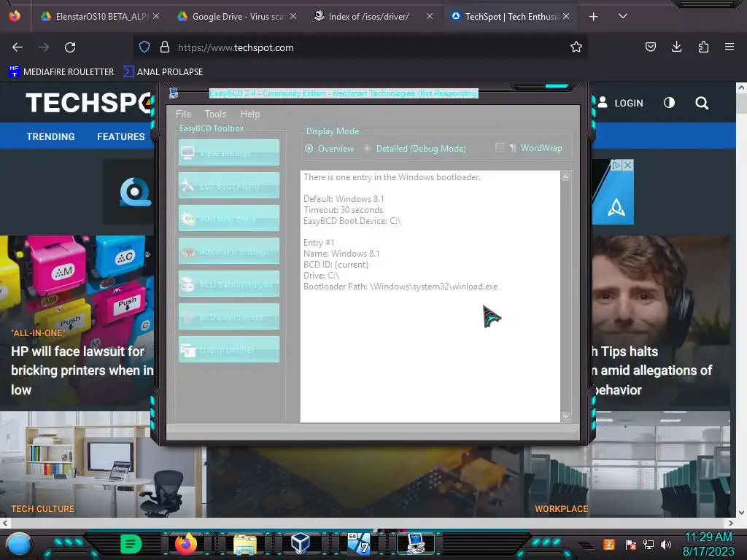This screenshot has width=747, height=560.
Task: Open Edit Boot Menu in EasyBCD
Action: (228, 185)
